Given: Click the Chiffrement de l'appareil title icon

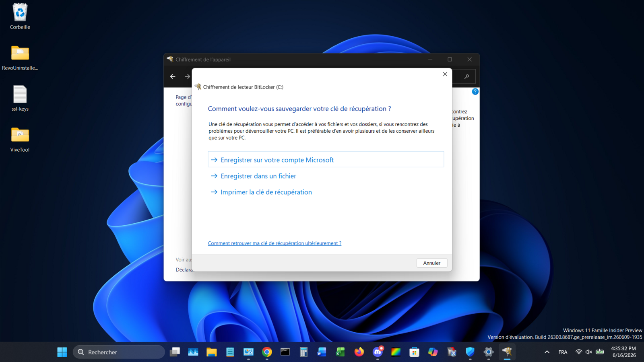Looking at the screenshot, I should (170, 59).
